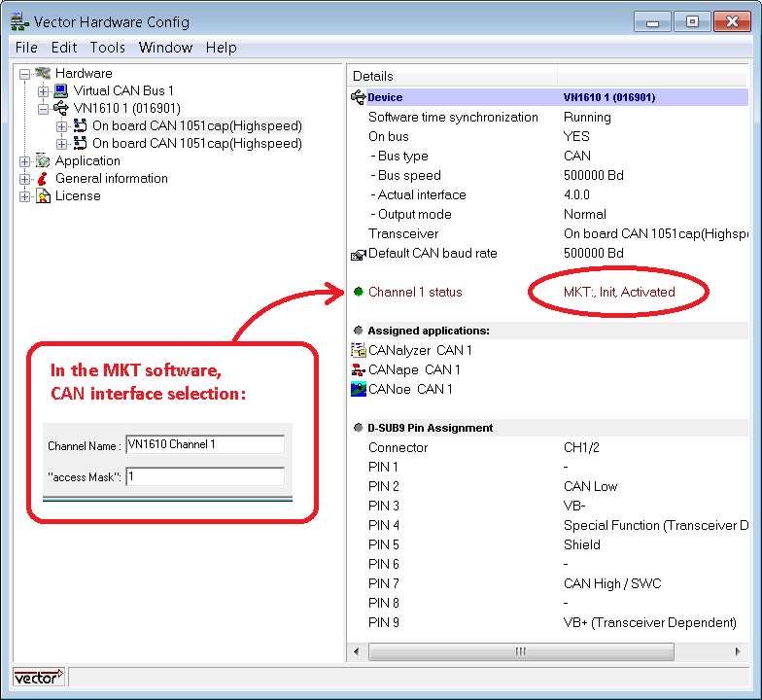Viewport: 762px width, 700px height.
Task: Click the Connector CH1/2 value
Action: 581,447
